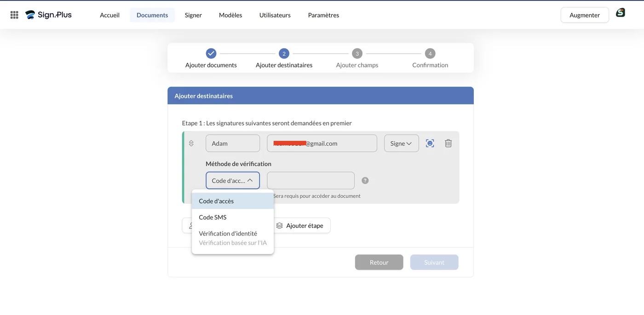644x315 pixels.
Task: Open the identity face-scan icon for Adam
Action: pyautogui.click(x=430, y=143)
